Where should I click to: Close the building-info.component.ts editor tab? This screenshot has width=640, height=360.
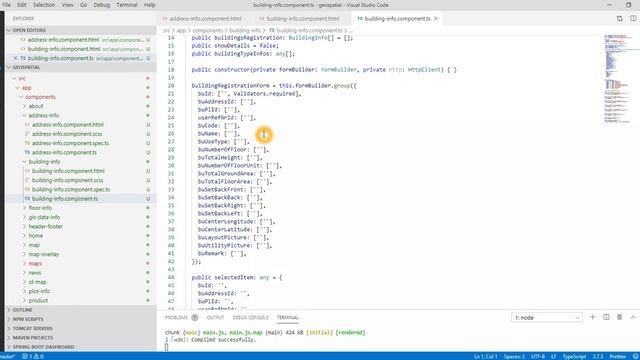pos(436,18)
